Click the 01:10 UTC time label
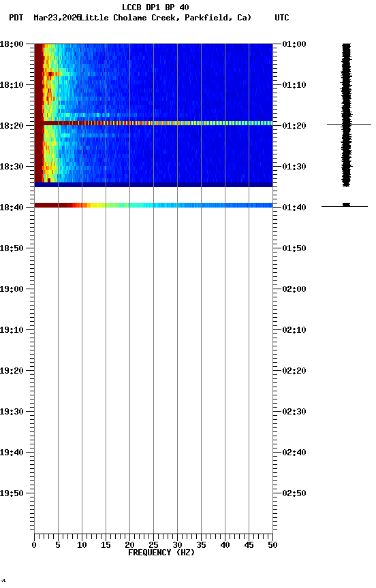 point(294,85)
